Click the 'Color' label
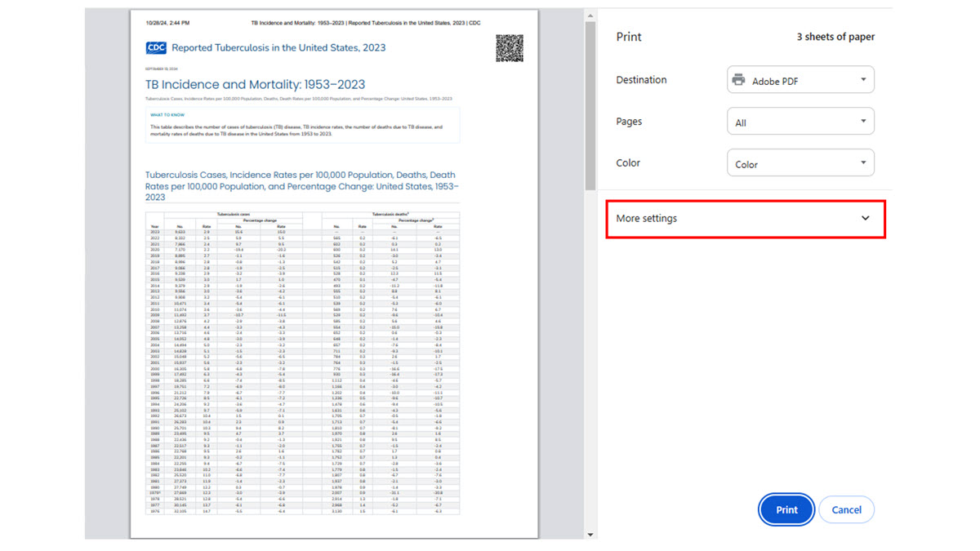980x551 pixels. (628, 163)
